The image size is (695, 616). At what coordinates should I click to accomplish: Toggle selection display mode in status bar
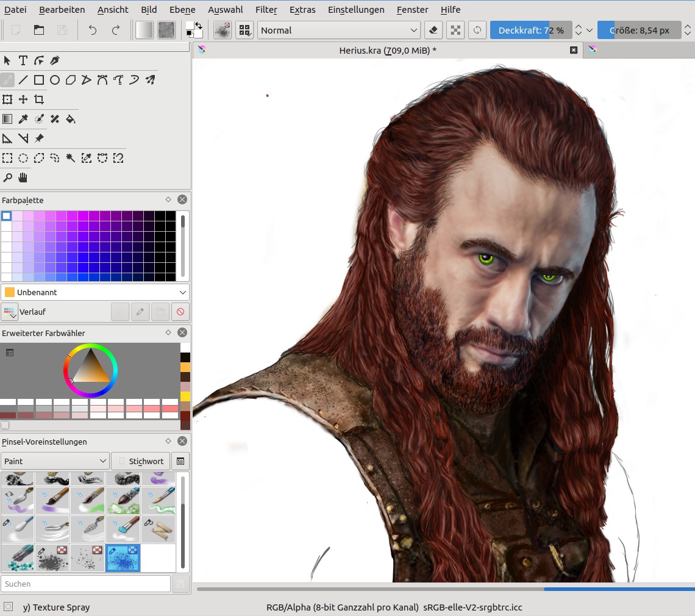tap(8, 607)
